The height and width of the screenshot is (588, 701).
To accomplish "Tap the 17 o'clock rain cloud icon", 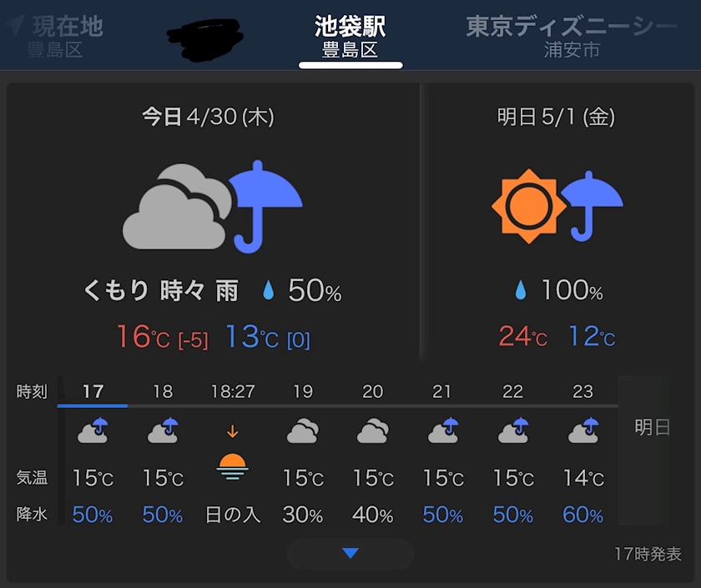I will [x=93, y=430].
